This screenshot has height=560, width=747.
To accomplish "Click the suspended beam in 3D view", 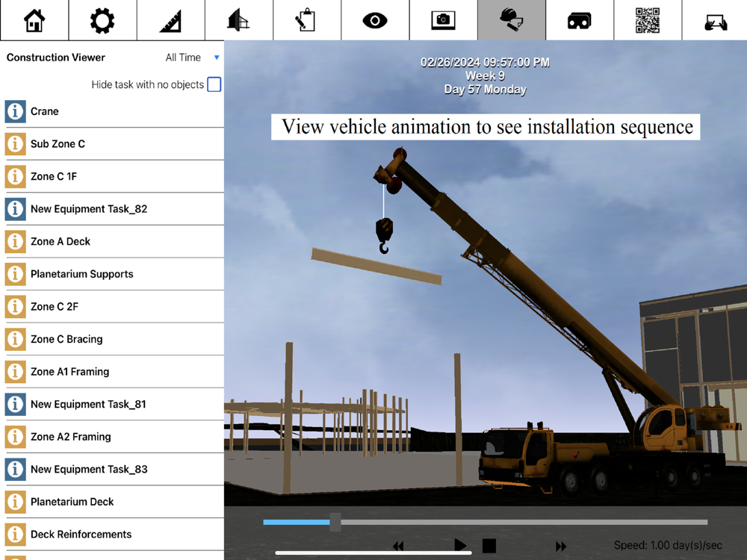I will (376, 267).
